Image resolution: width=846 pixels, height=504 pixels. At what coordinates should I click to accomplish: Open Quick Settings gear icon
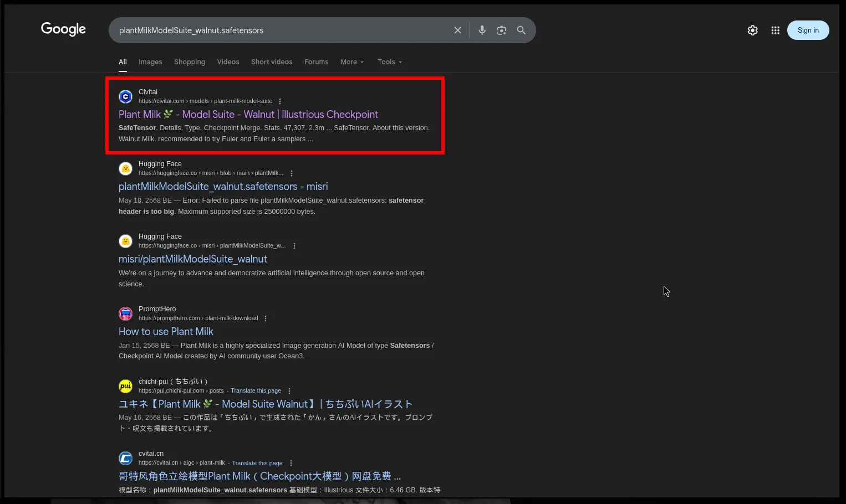tap(752, 30)
